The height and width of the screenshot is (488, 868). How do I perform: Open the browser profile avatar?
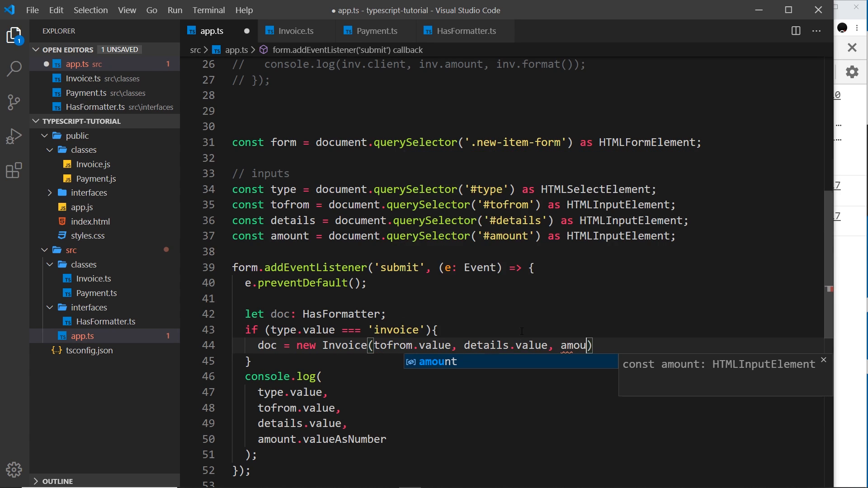[842, 28]
